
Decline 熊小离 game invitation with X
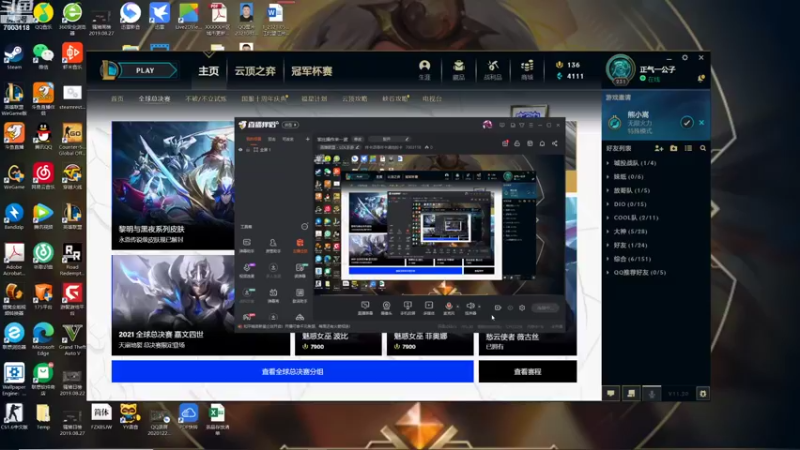click(x=702, y=122)
